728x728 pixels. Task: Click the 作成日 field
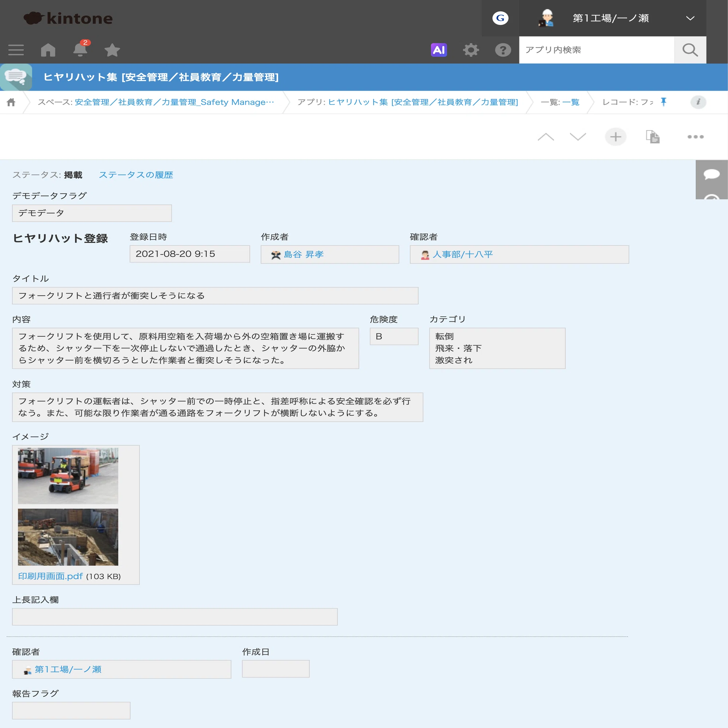(276, 669)
